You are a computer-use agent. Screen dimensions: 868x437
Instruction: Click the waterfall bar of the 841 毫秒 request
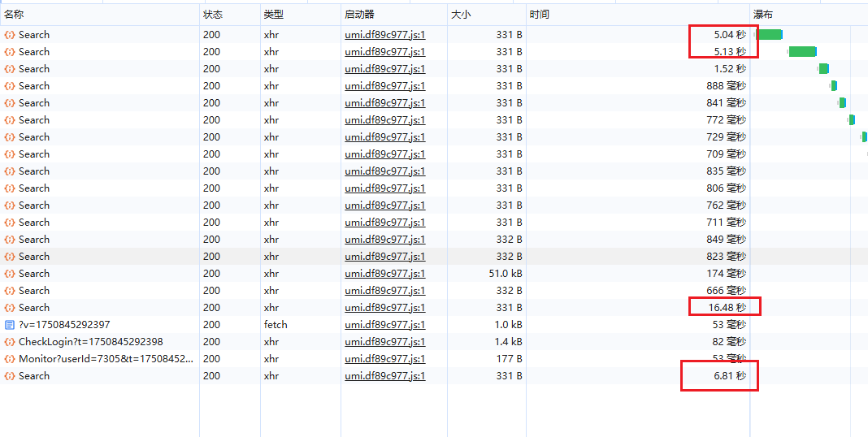(x=843, y=103)
